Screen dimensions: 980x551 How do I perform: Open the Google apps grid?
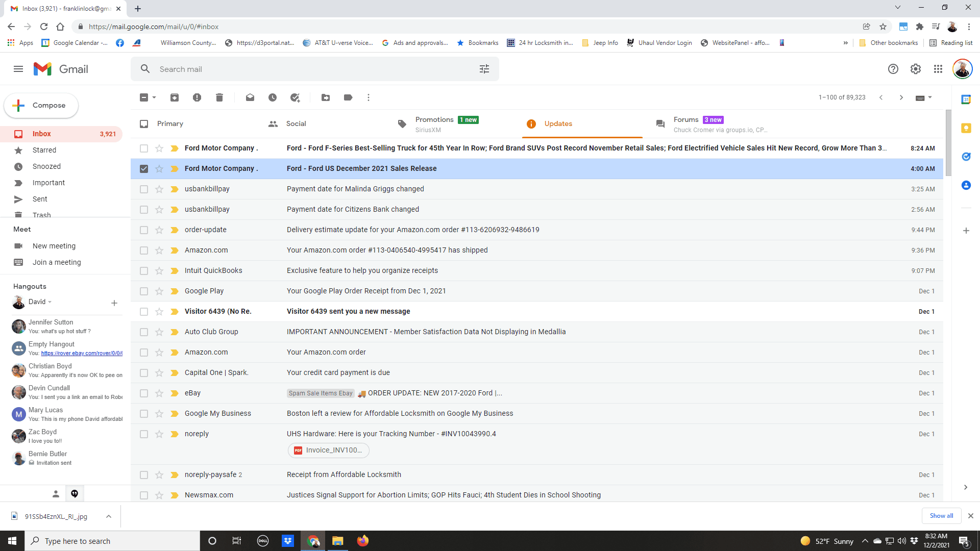(x=938, y=69)
